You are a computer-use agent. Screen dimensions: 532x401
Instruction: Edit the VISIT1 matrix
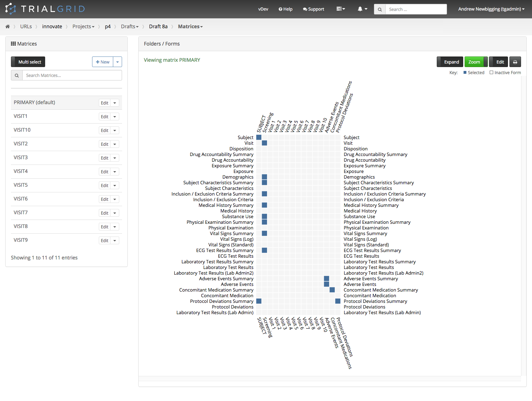coord(104,116)
